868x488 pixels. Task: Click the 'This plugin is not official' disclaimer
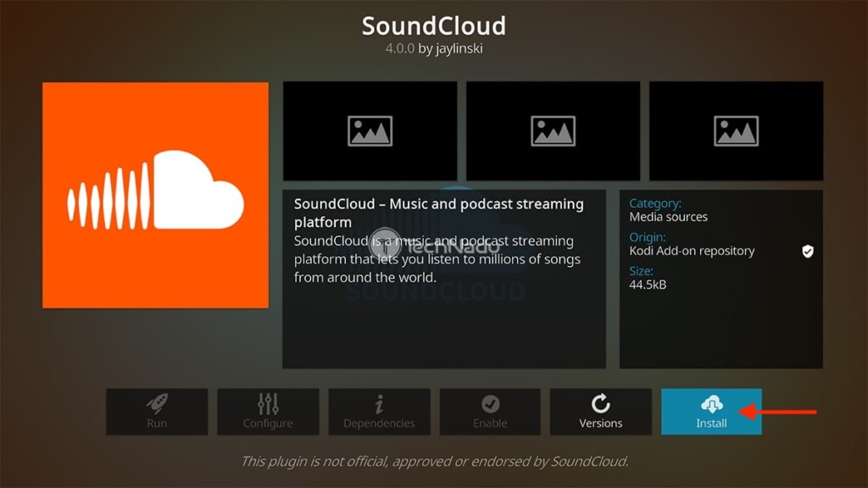point(435,462)
